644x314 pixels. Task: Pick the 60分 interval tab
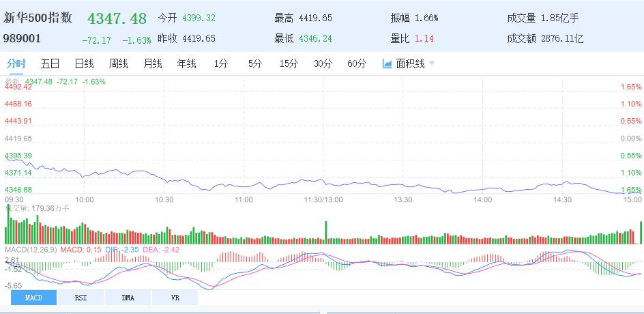pos(356,63)
